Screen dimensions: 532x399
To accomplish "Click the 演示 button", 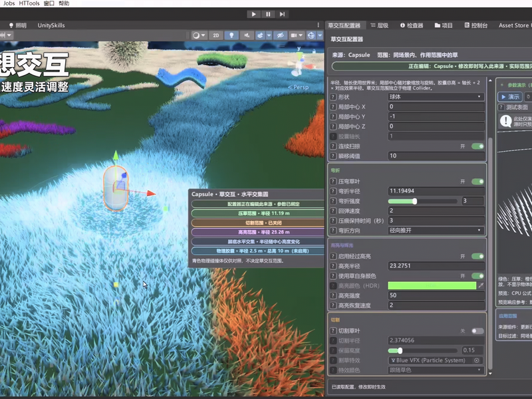I will point(510,96).
